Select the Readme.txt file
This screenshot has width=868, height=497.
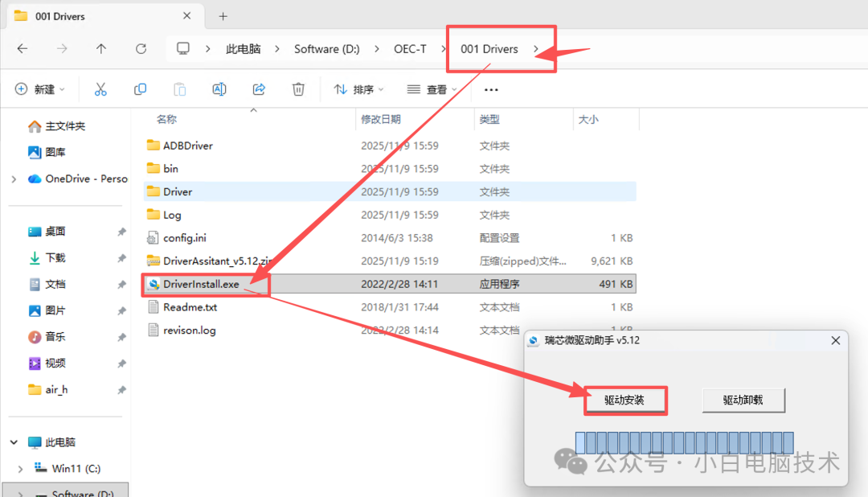tap(390, 307)
